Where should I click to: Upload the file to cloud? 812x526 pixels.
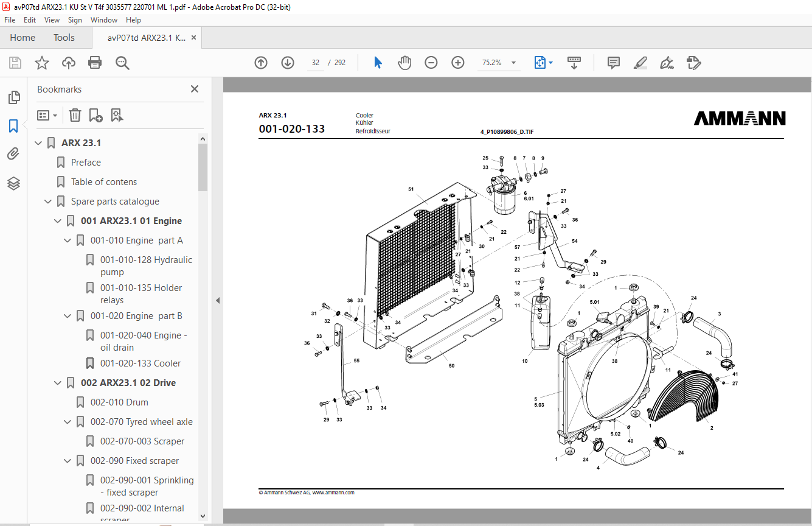[x=69, y=63]
